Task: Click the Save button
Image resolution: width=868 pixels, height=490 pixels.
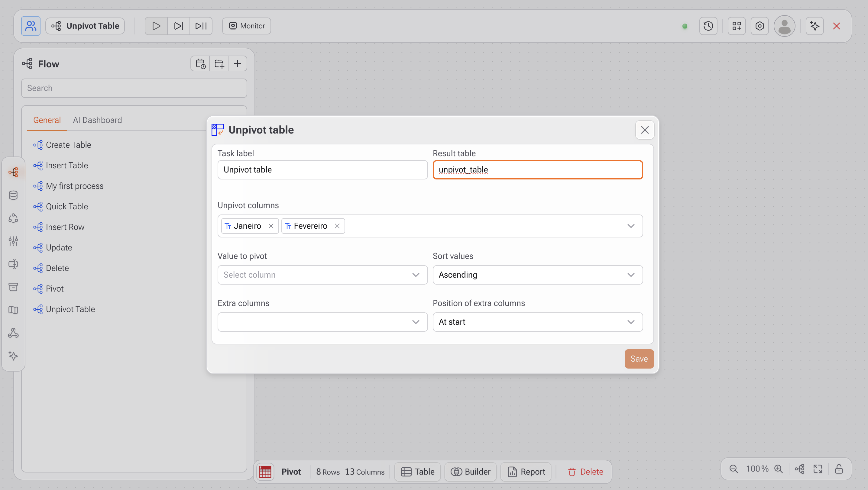Action: pyautogui.click(x=639, y=359)
